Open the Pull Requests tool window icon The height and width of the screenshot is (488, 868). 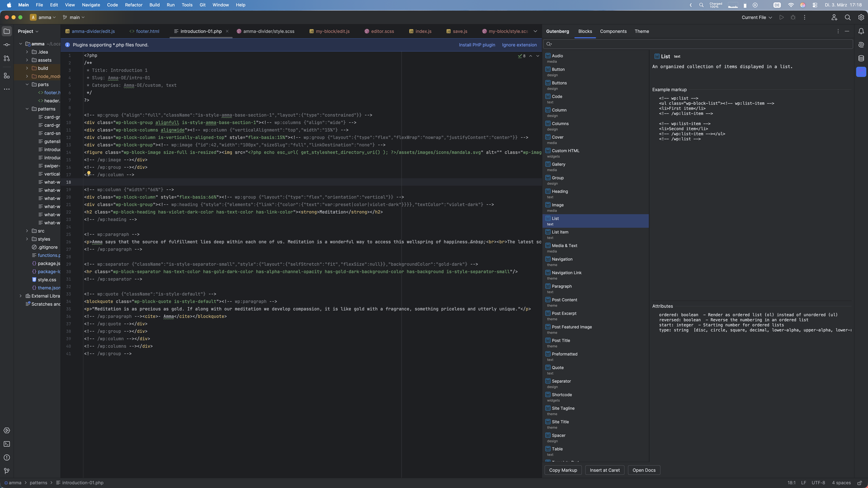[x=7, y=58]
